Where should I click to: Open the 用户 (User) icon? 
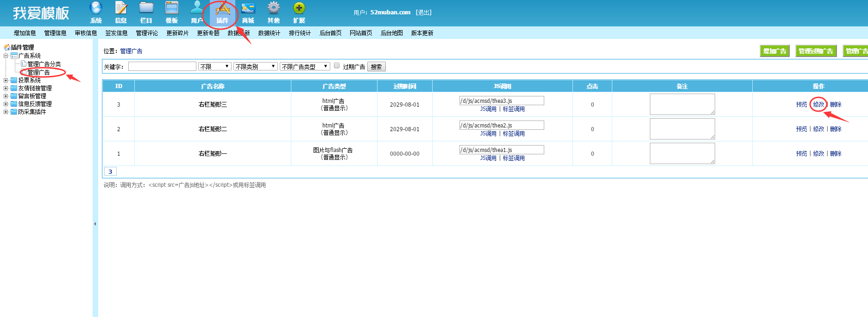(197, 8)
